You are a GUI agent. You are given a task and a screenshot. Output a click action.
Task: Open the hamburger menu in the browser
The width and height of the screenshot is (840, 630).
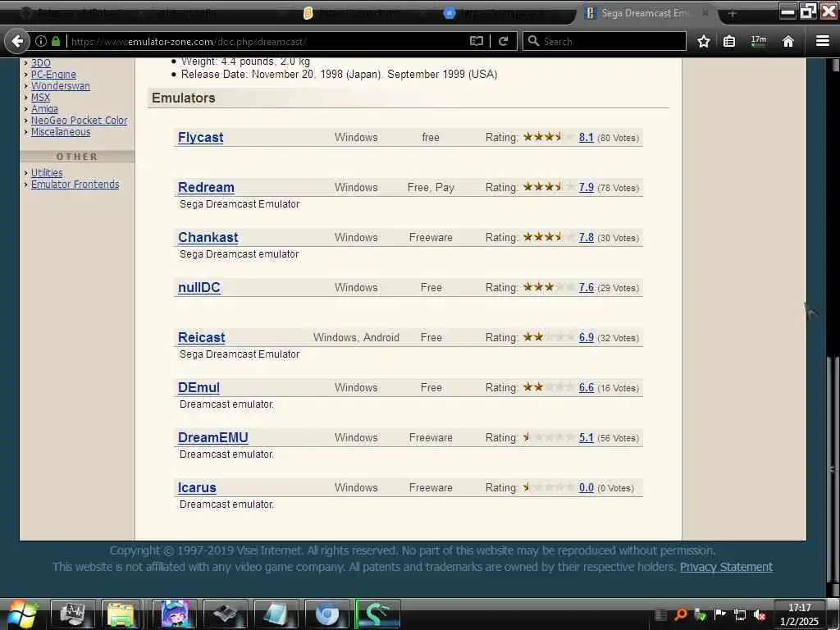tap(822, 41)
